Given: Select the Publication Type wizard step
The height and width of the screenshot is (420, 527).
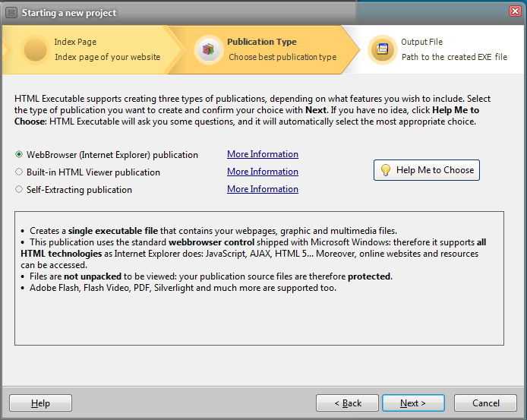Looking at the screenshot, I should click(x=262, y=49).
